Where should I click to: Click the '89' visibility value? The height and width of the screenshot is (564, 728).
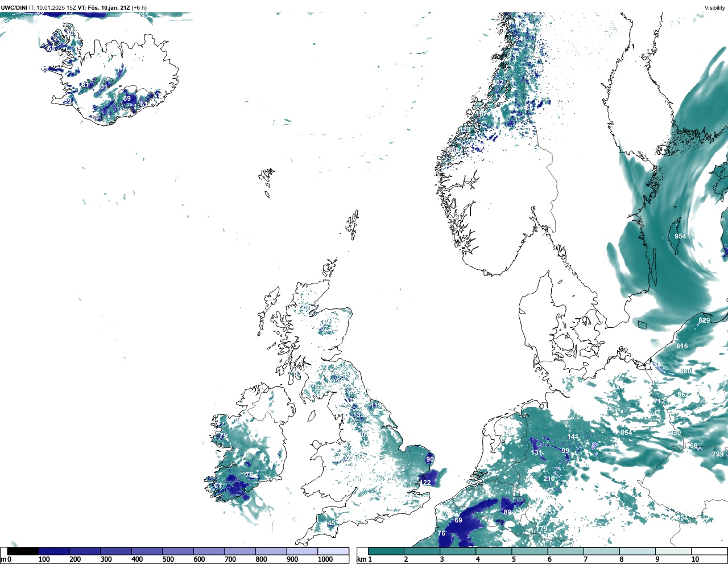(507, 512)
